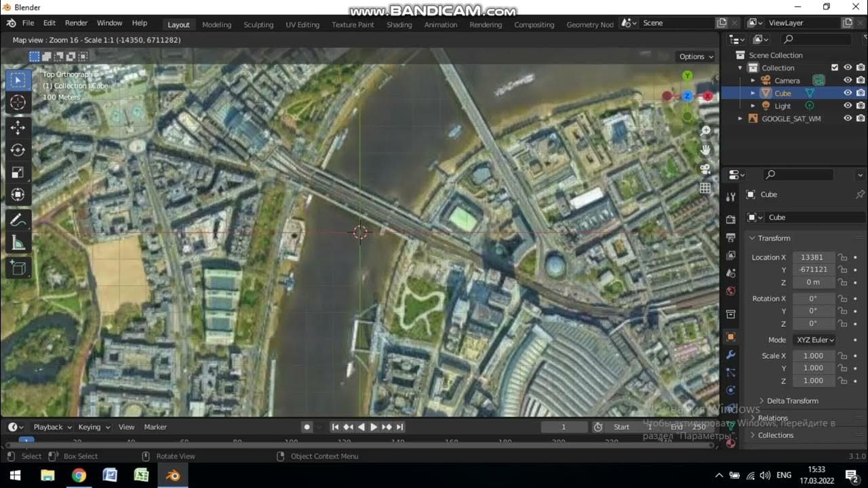Collapse the Collection tree item

point(741,68)
